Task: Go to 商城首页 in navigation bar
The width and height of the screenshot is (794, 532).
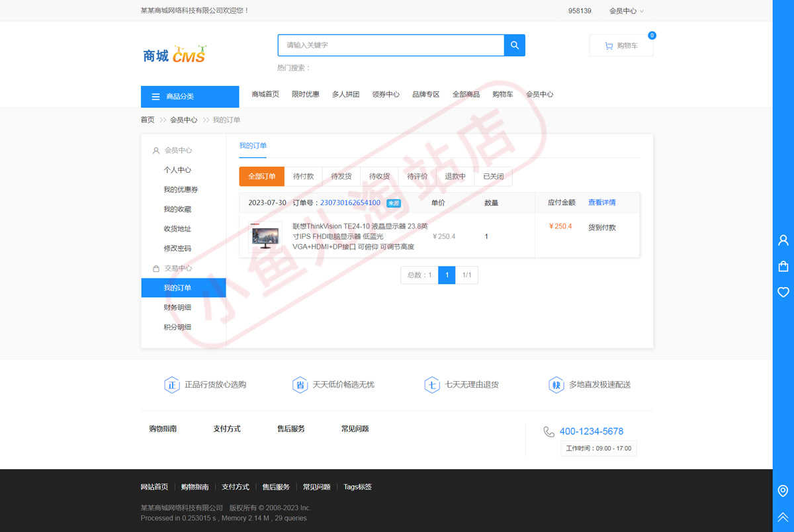Action: pos(265,95)
